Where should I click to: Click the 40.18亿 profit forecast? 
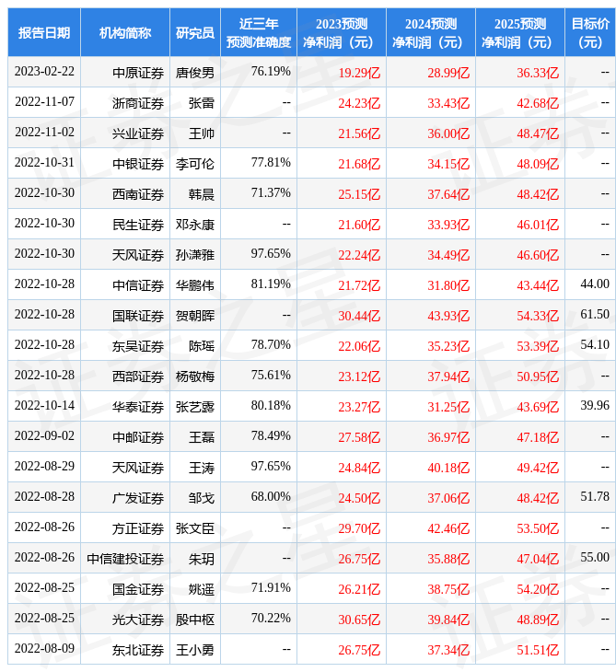point(448,469)
